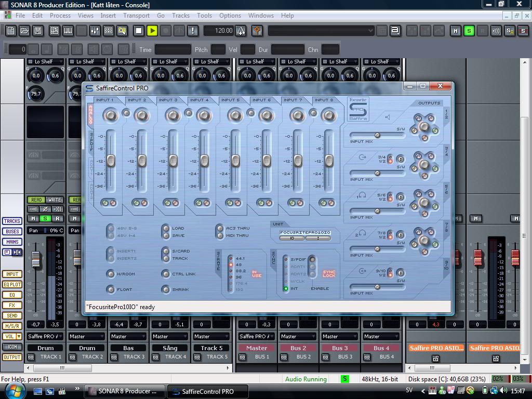Screen dimensions: 532x399
Task: Toggle the H/ROOM switch in SaffireControl
Action: (x=110, y=274)
